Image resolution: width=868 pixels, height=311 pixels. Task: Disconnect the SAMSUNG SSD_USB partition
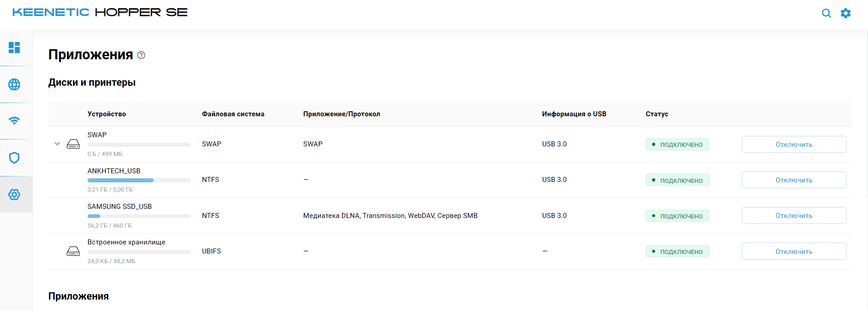click(794, 216)
